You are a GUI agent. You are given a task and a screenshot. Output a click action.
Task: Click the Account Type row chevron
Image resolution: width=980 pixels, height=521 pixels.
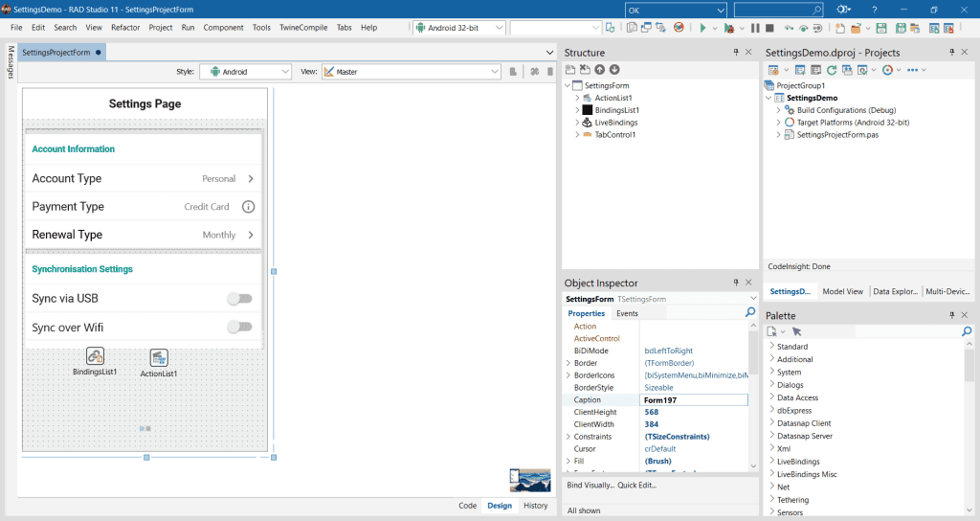coord(251,178)
